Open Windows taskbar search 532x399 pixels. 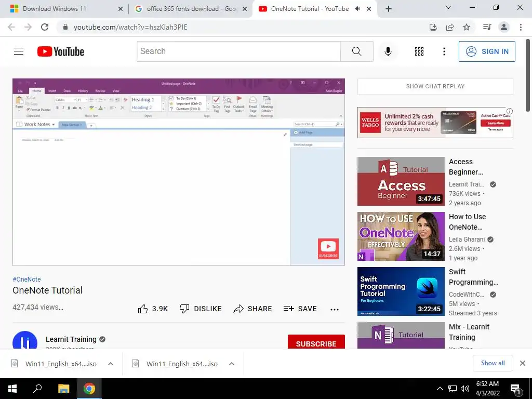coord(37,389)
